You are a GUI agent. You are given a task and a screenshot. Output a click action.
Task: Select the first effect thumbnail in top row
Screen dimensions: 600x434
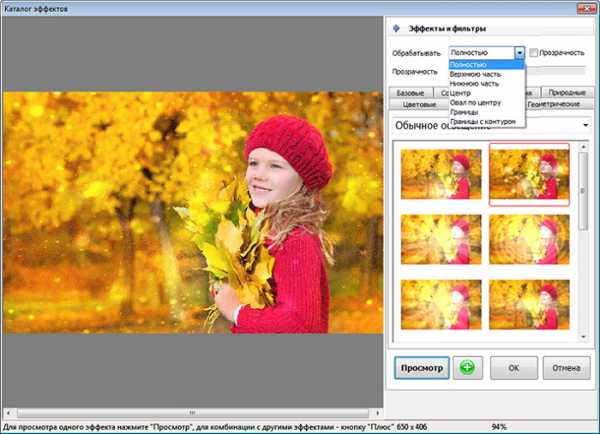point(441,174)
